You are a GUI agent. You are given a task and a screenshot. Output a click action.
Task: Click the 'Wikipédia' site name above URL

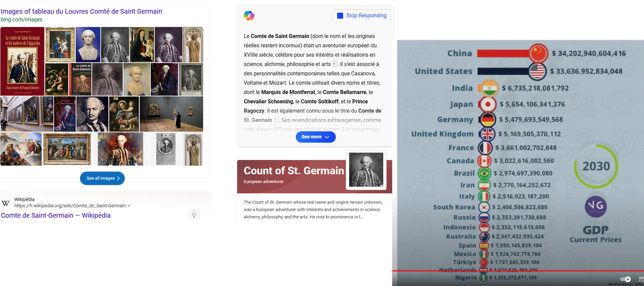point(24,199)
